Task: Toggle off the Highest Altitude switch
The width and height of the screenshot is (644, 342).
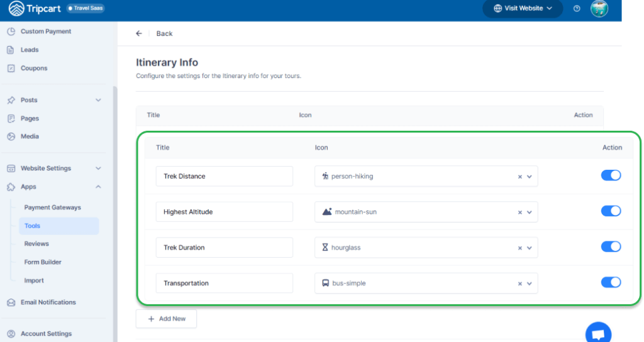Action: click(611, 211)
